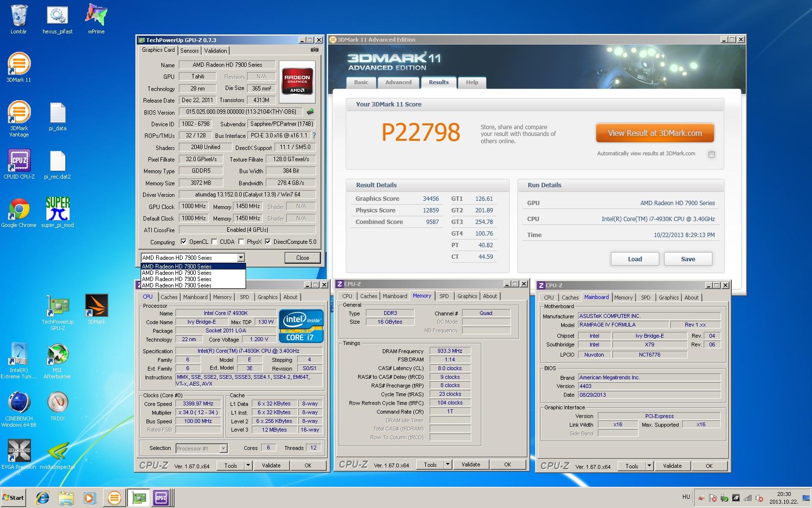Toggle the DirectCompute 5.0 checkbox
This screenshot has height=508, width=812.
tap(268, 242)
